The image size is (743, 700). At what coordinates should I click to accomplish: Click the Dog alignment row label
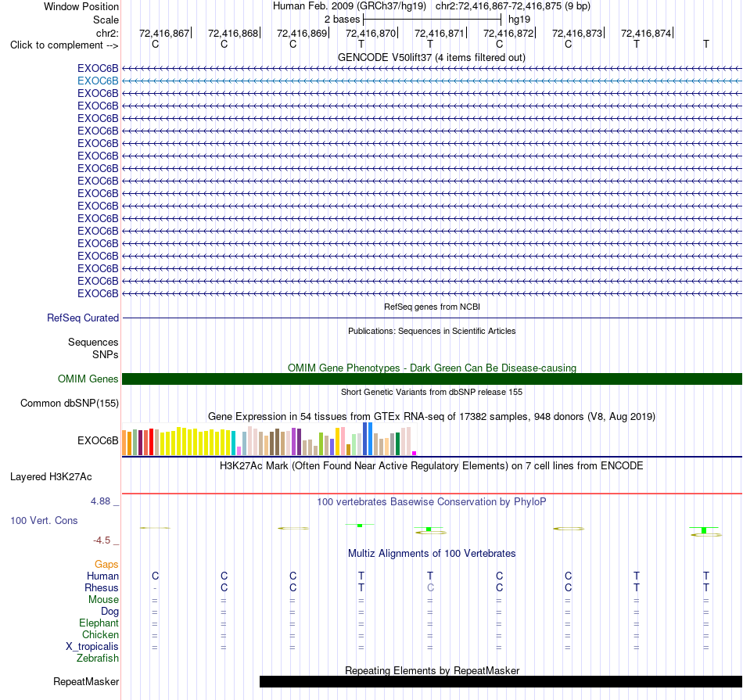pyautogui.click(x=109, y=612)
